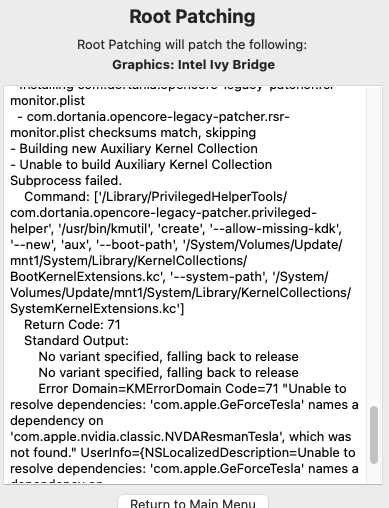Click the Return to Main Menu button

(x=193, y=502)
